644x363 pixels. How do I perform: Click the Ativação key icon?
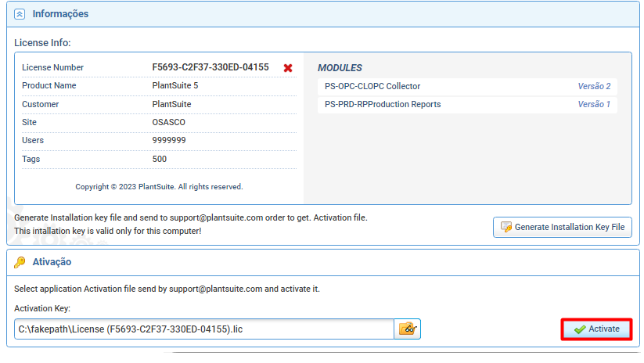(20, 262)
